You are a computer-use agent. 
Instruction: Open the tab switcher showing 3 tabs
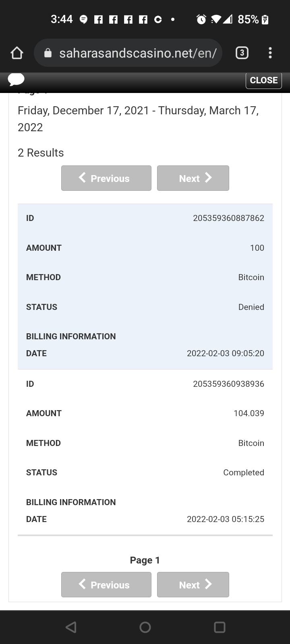242,53
